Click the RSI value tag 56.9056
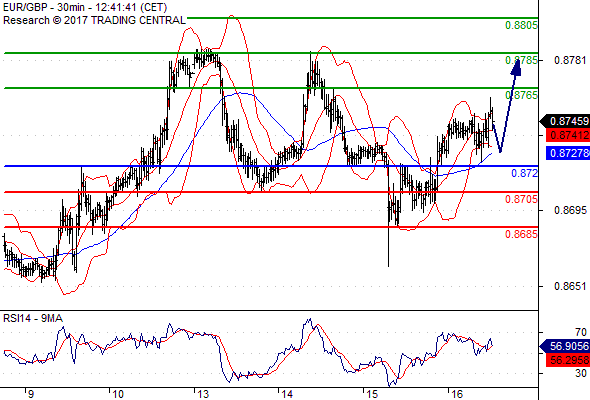The image size is (590, 400). pos(565,346)
